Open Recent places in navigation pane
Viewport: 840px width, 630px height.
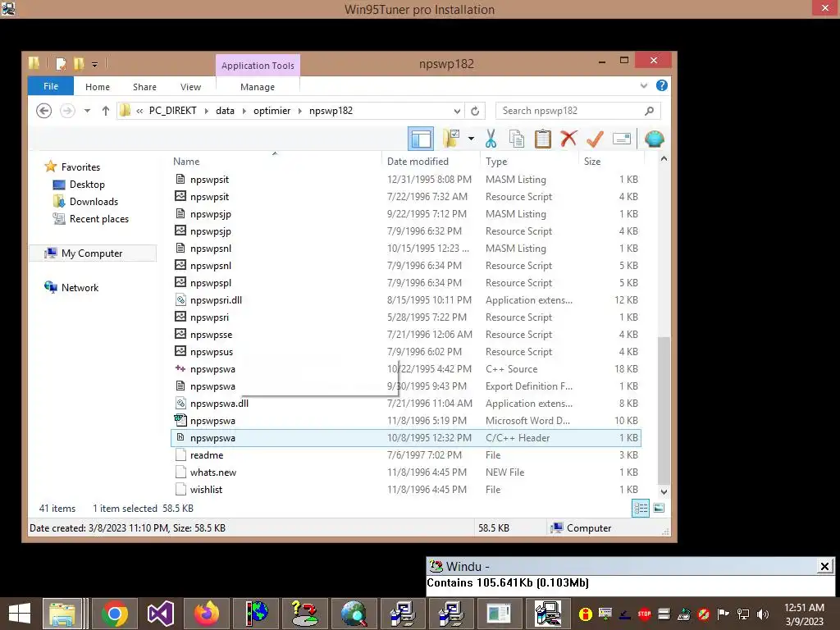click(x=99, y=218)
